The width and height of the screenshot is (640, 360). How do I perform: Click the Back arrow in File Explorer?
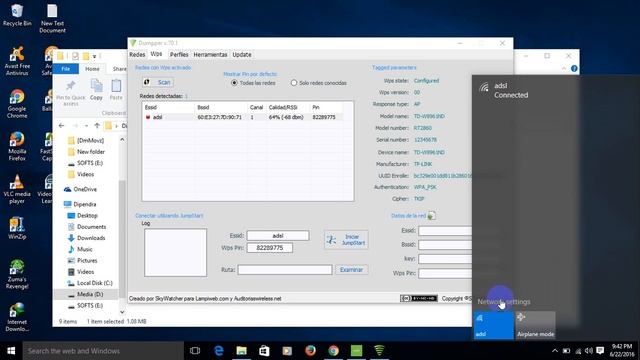coord(62,126)
